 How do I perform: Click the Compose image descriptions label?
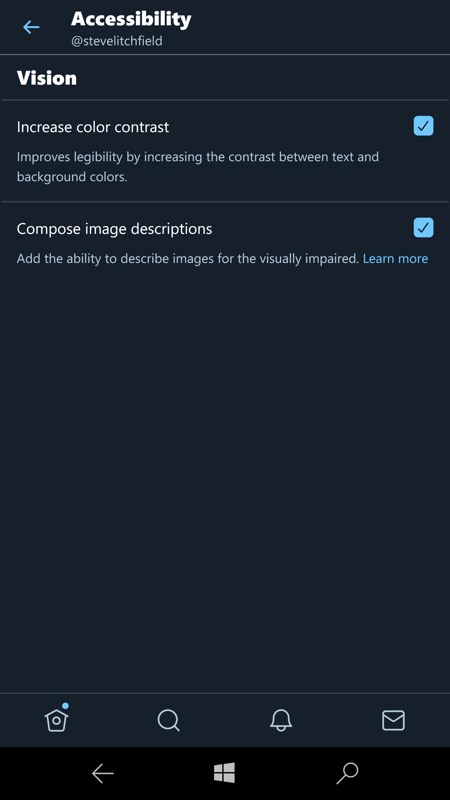(114, 229)
